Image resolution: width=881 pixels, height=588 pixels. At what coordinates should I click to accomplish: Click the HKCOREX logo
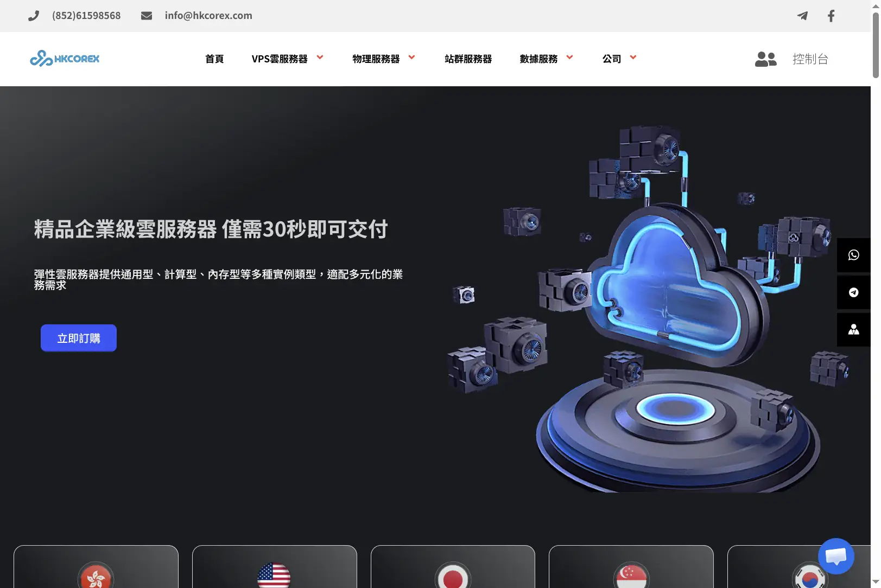point(65,59)
